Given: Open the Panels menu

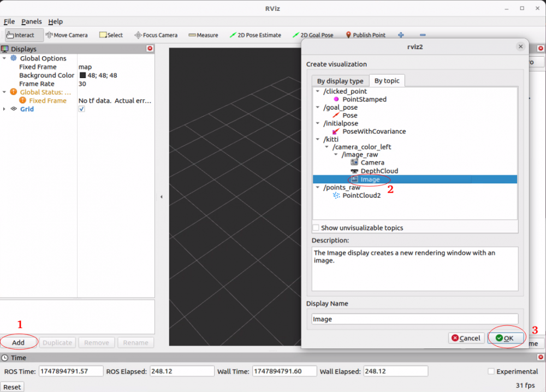Looking at the screenshot, I should tap(31, 21).
